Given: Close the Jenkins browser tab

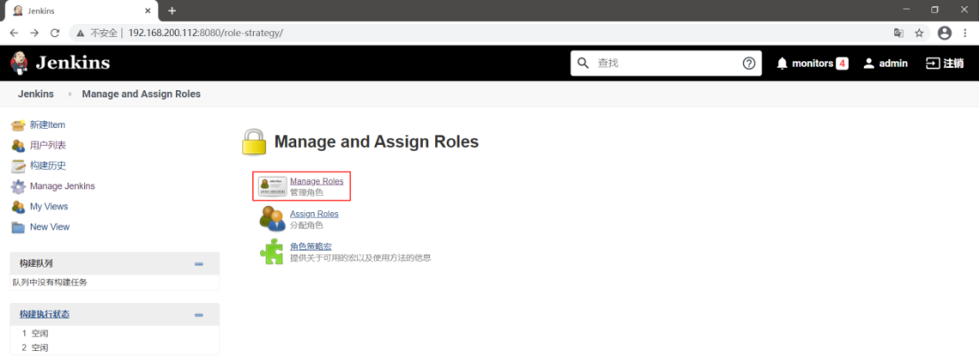Looking at the screenshot, I should [x=148, y=11].
